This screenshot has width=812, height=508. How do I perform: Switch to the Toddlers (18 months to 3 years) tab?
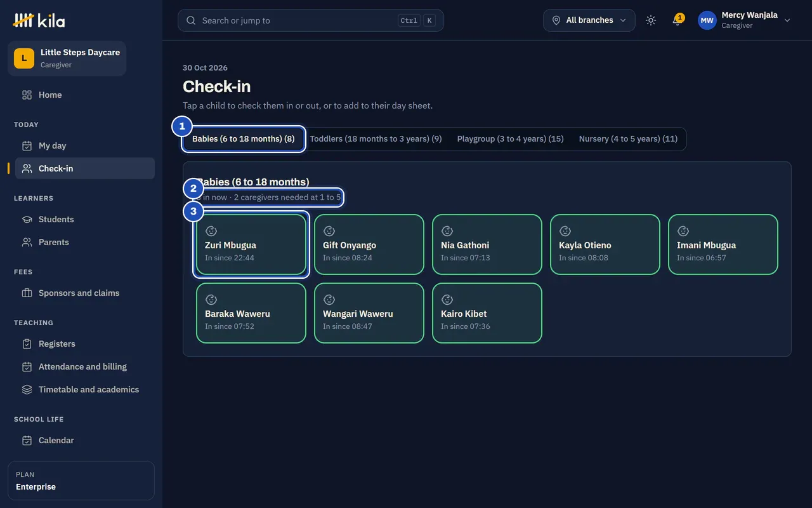[x=376, y=139]
